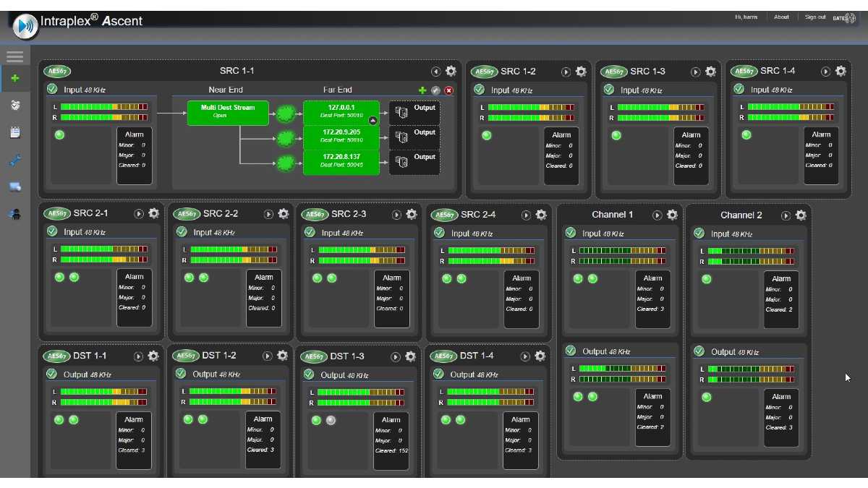This screenshot has height=488, width=868.
Task: Click the GatesAir logo in header
Action: (x=844, y=18)
